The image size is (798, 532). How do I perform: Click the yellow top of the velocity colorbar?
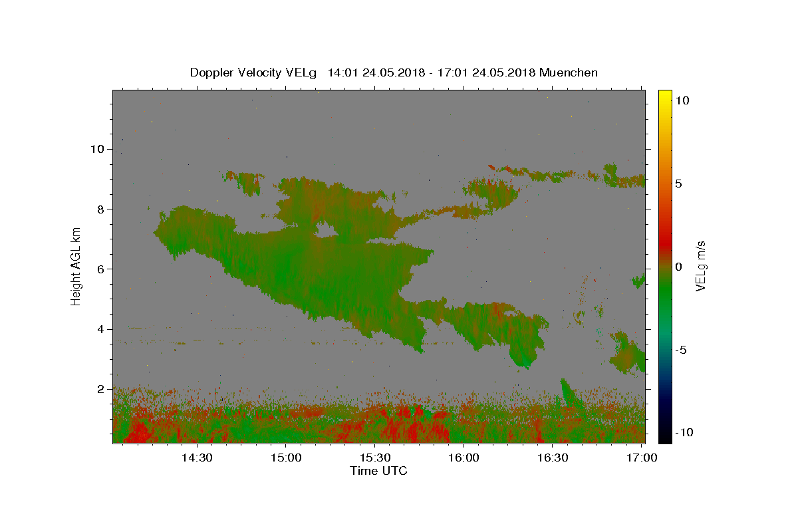click(x=665, y=94)
